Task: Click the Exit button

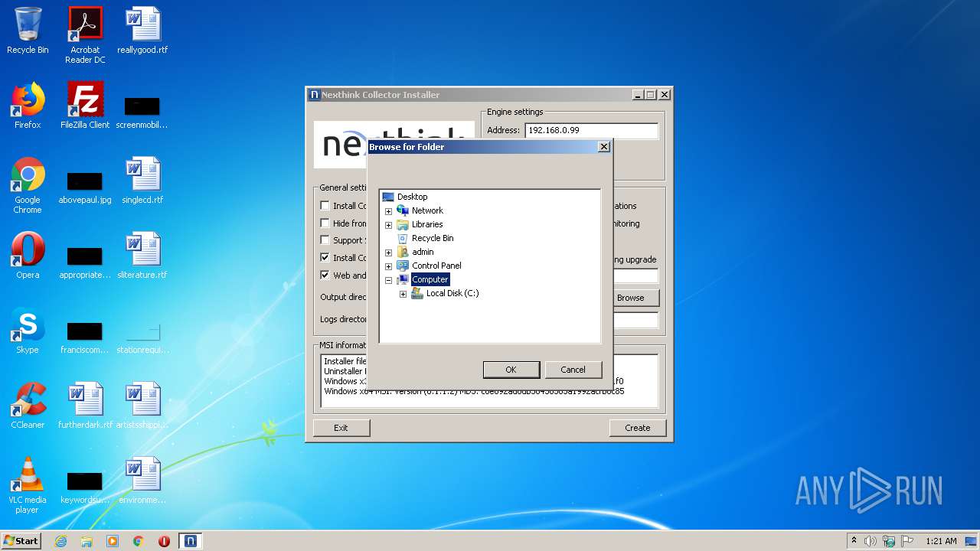Action: pos(341,428)
